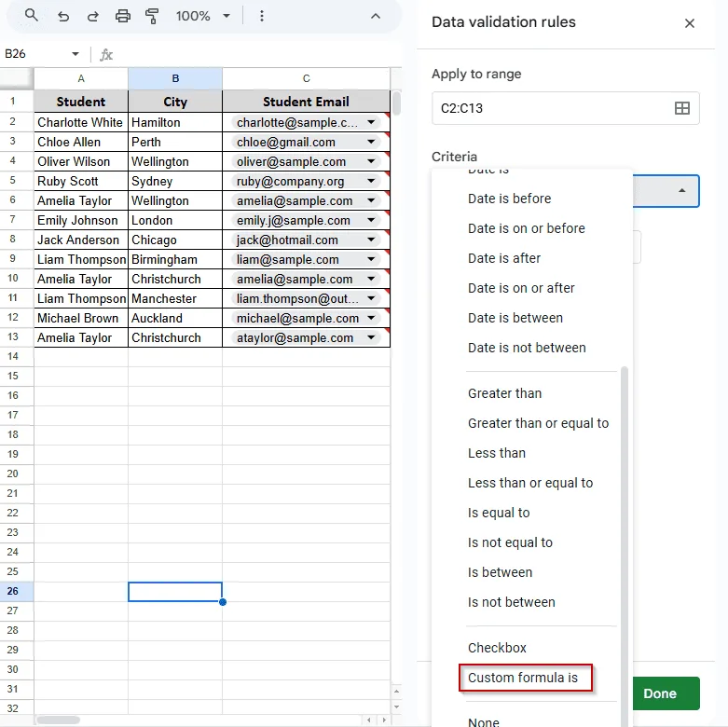
Task: Choose 'Is not between' criteria option
Action: click(511, 602)
